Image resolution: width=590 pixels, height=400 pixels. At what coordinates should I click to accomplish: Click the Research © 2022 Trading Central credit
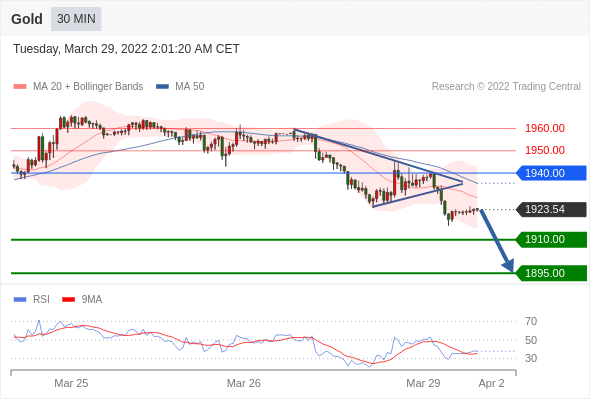506,87
